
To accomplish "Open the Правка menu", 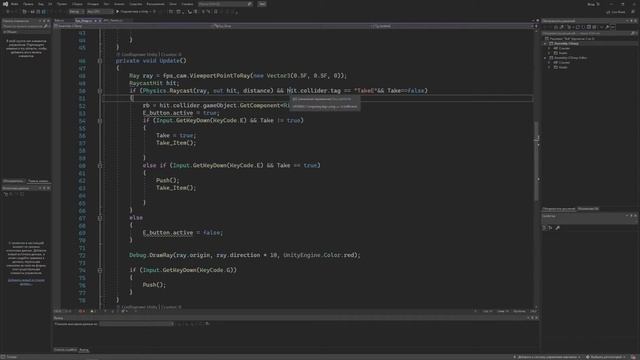I will pyautogui.click(x=28, y=4).
